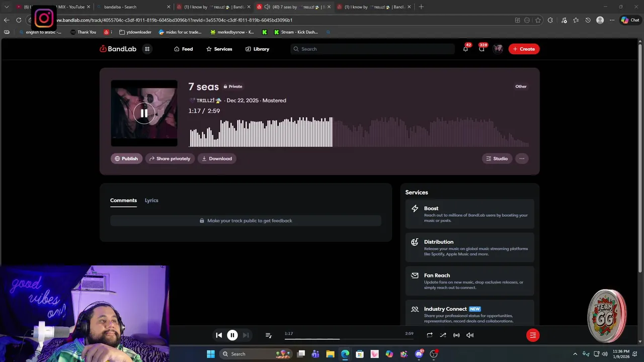The width and height of the screenshot is (644, 362).
Task: Open the track more options menu
Action: click(x=522, y=158)
